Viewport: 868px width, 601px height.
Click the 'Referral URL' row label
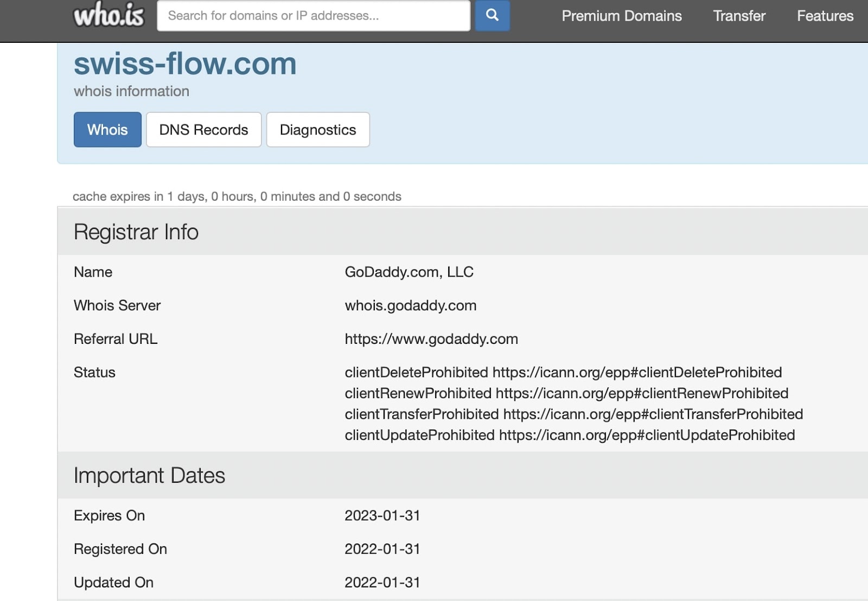[116, 339]
